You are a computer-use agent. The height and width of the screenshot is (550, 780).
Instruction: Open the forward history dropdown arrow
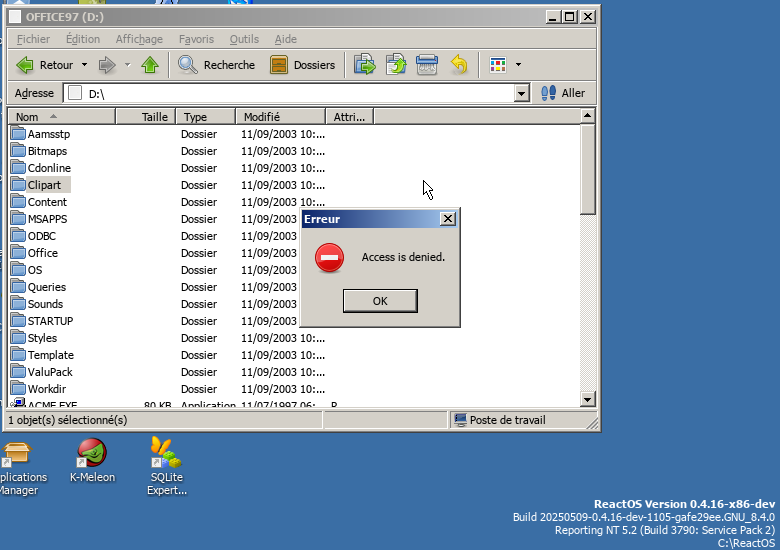coord(128,65)
